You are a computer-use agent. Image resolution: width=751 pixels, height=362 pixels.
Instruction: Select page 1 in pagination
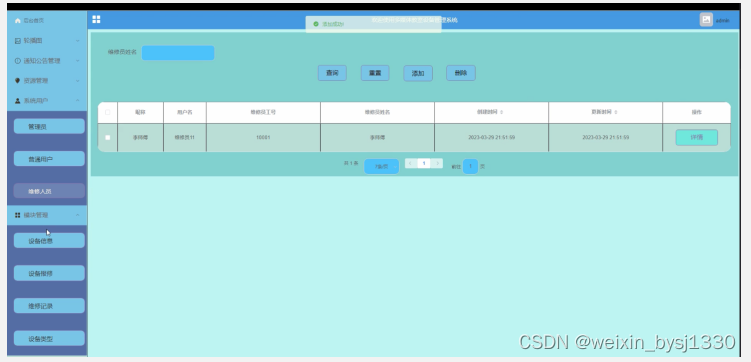423,163
